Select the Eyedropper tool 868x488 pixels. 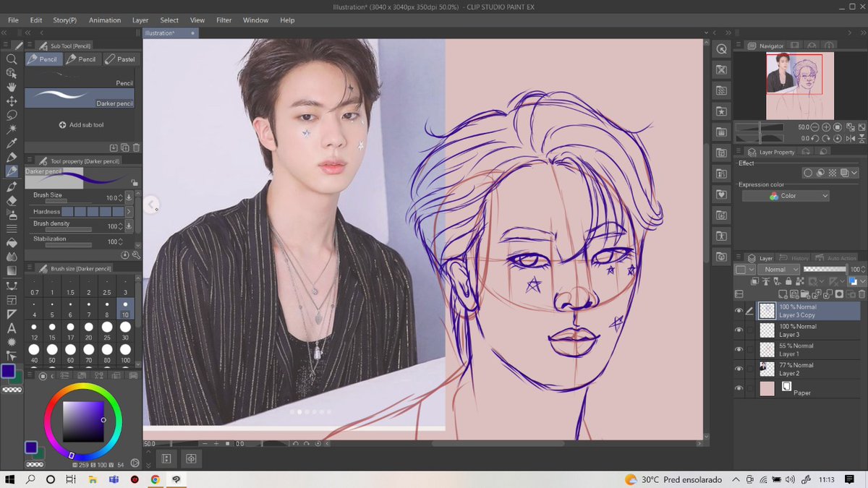[12, 143]
